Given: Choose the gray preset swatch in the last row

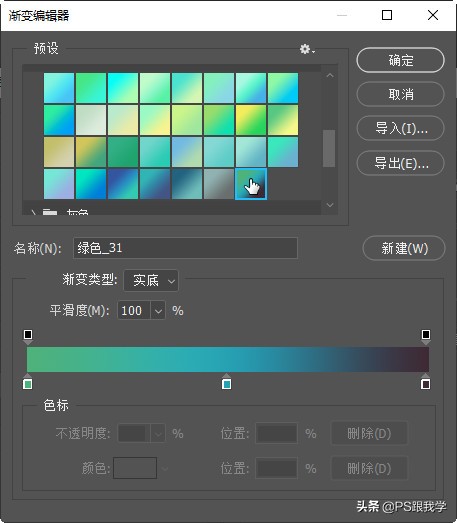Looking at the screenshot, I should (219, 184).
